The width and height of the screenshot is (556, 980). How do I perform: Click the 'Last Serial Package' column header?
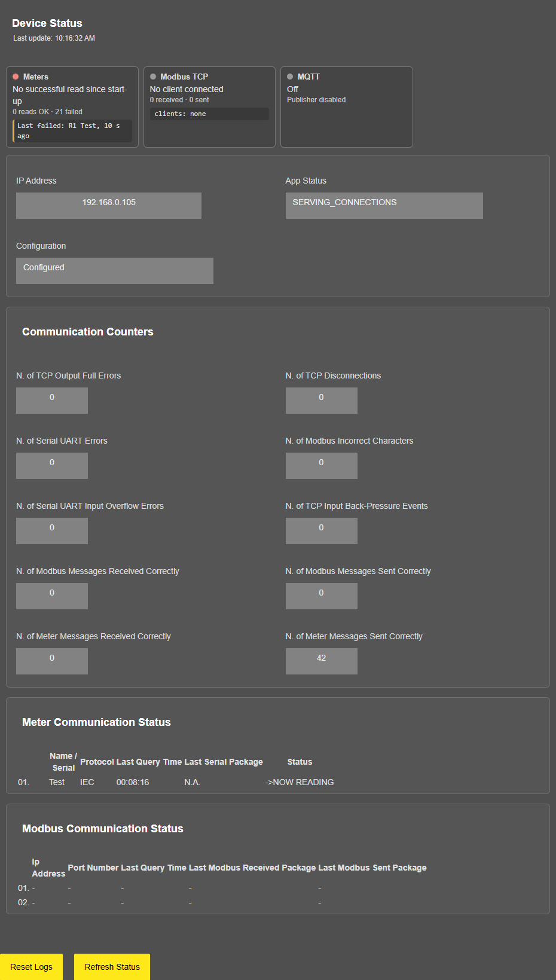224,762
